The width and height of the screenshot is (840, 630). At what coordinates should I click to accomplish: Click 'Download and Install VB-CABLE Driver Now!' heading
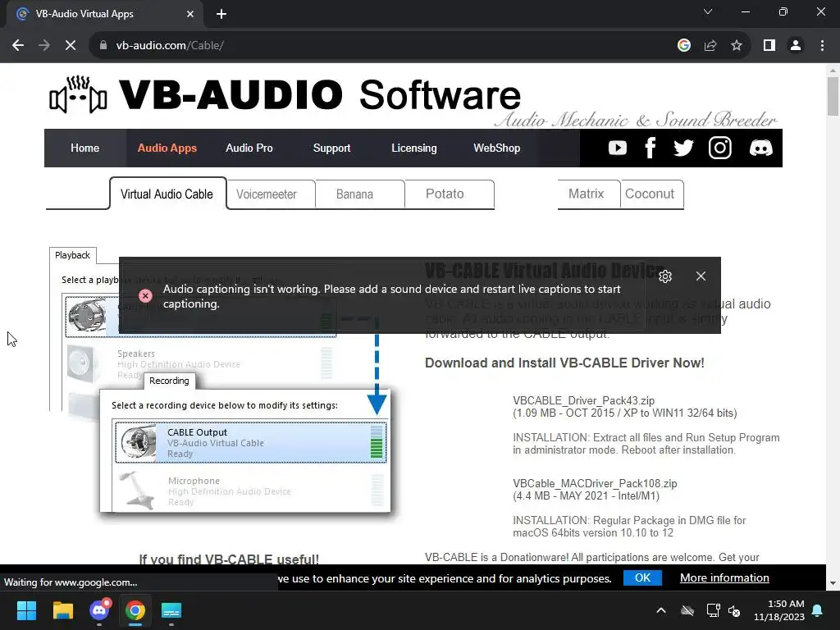tap(564, 363)
